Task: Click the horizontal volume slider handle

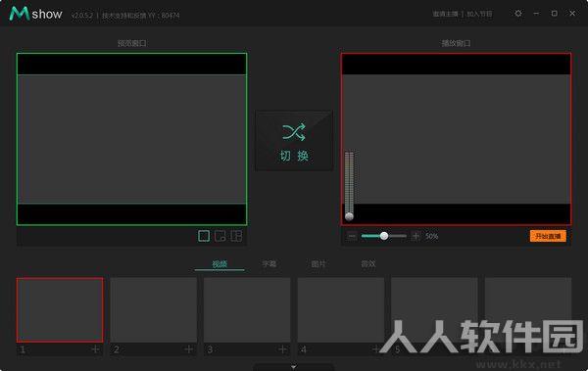Action: click(384, 236)
